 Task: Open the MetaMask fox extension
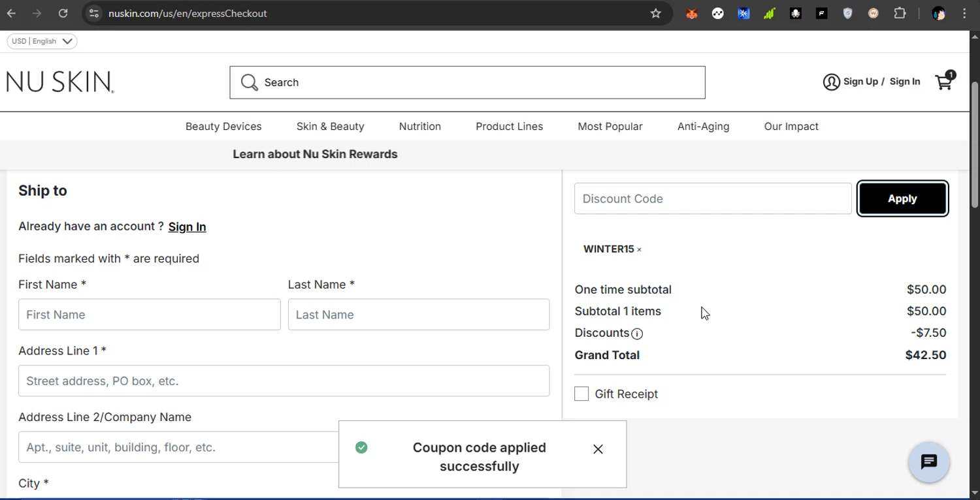692,13
